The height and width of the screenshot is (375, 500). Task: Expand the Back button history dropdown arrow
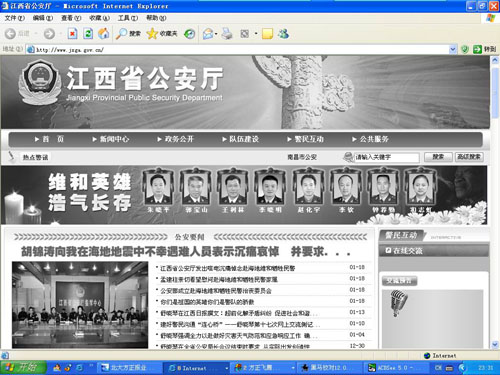(x=36, y=33)
